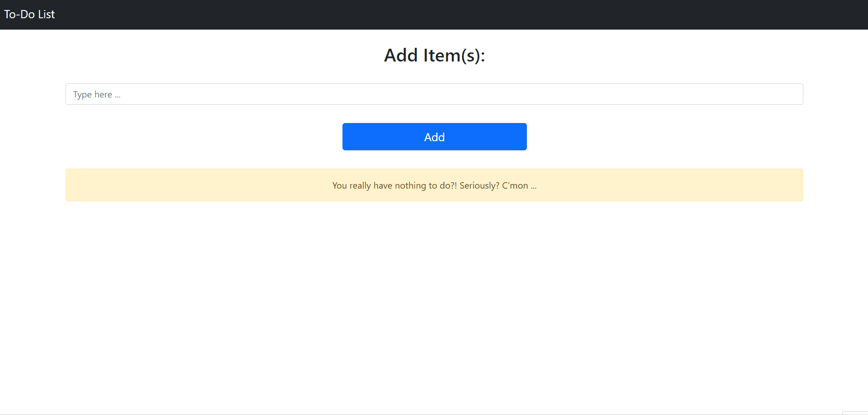This screenshot has width=868, height=415.
Task: Click the 'You really have nothing to do?!' alert message
Action: (x=434, y=185)
